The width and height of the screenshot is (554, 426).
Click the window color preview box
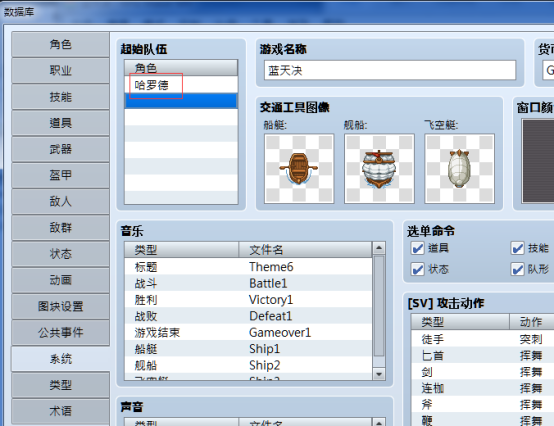(538, 161)
